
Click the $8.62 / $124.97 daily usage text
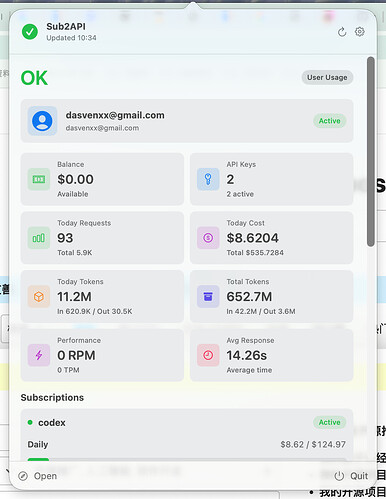(x=313, y=444)
